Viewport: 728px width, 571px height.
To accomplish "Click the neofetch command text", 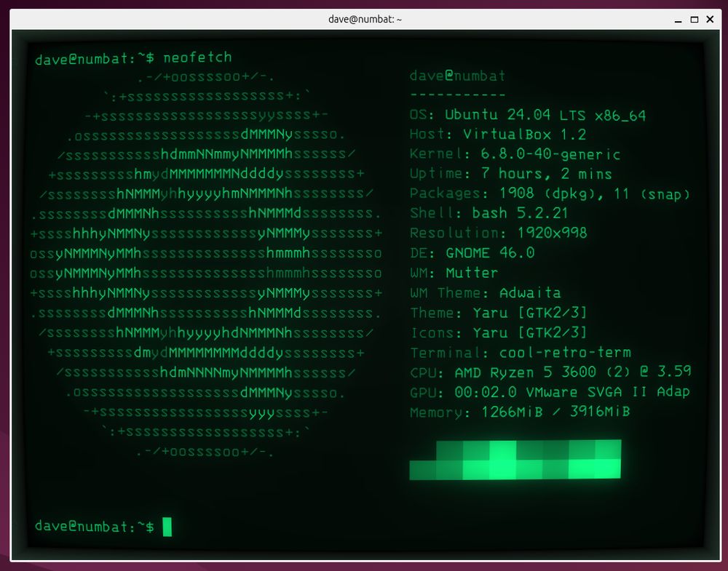I will pos(197,58).
